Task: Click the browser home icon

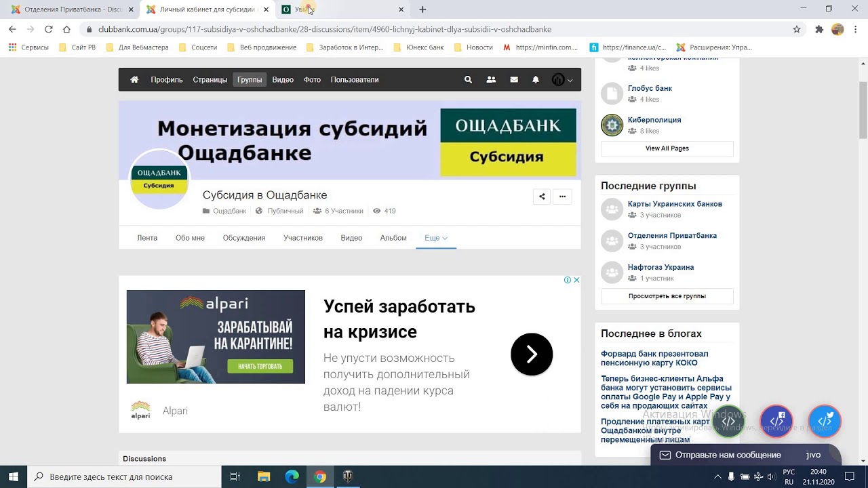Action: click(x=66, y=29)
